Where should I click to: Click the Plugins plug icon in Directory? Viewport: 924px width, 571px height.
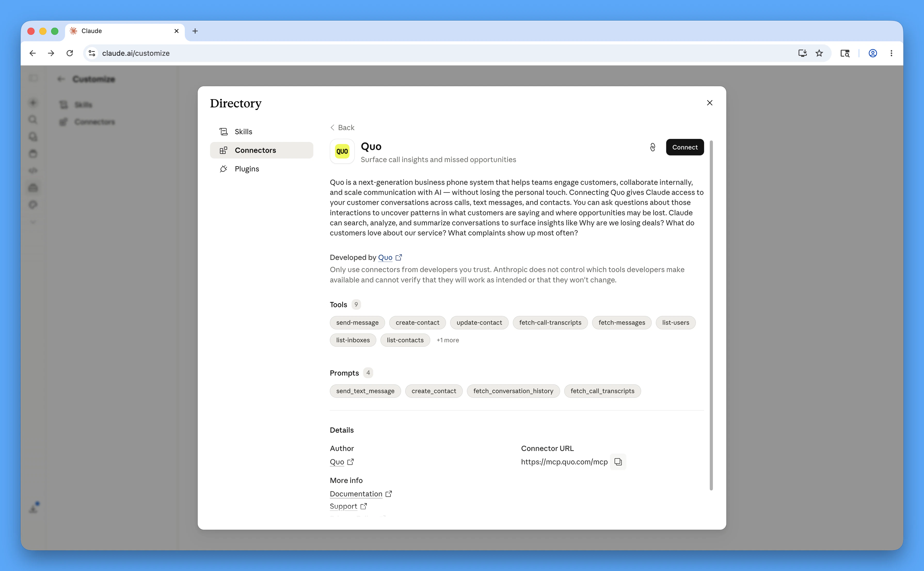224,169
